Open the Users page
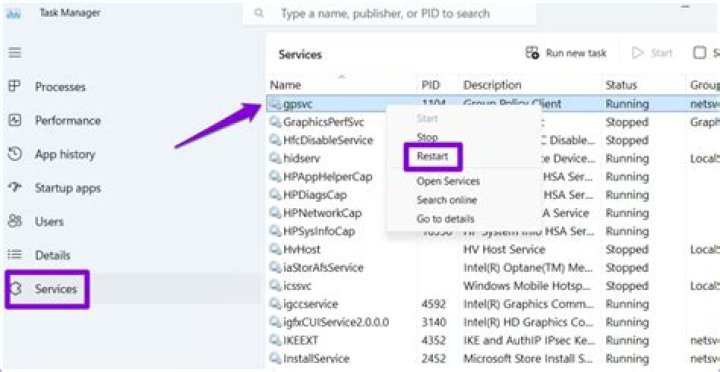 click(49, 221)
